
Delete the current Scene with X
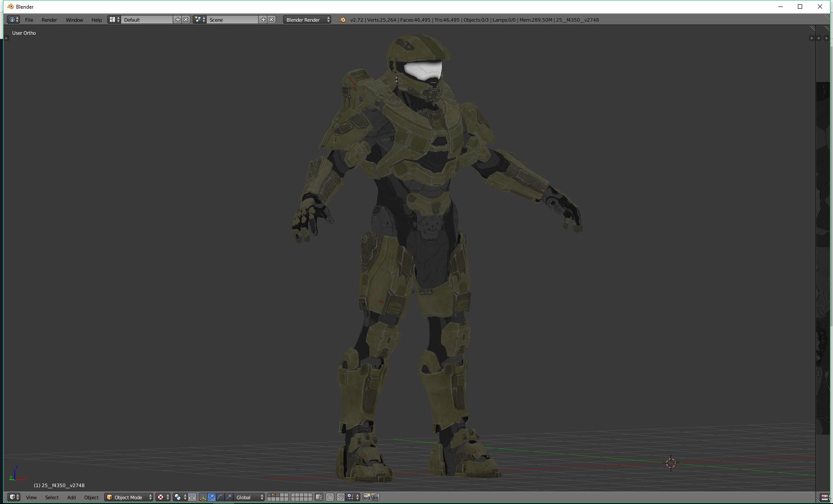point(271,20)
